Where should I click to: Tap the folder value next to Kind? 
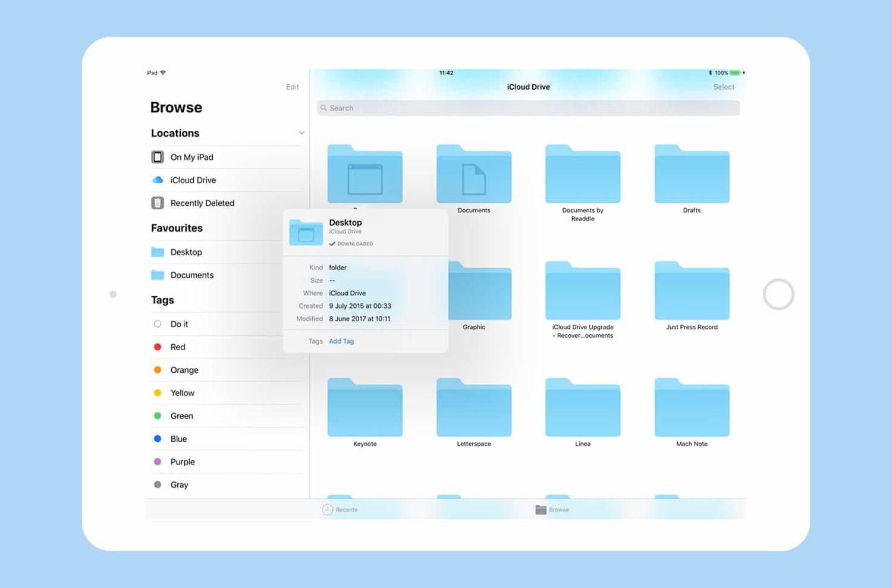[338, 268]
